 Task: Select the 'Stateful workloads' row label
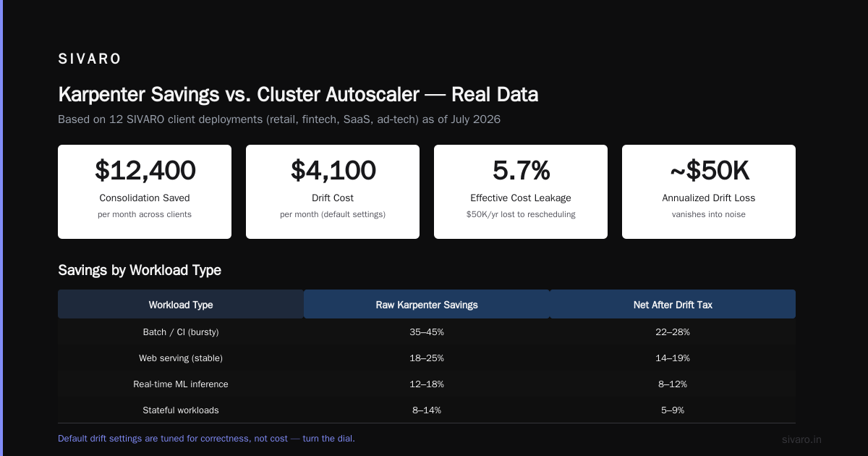tap(181, 410)
